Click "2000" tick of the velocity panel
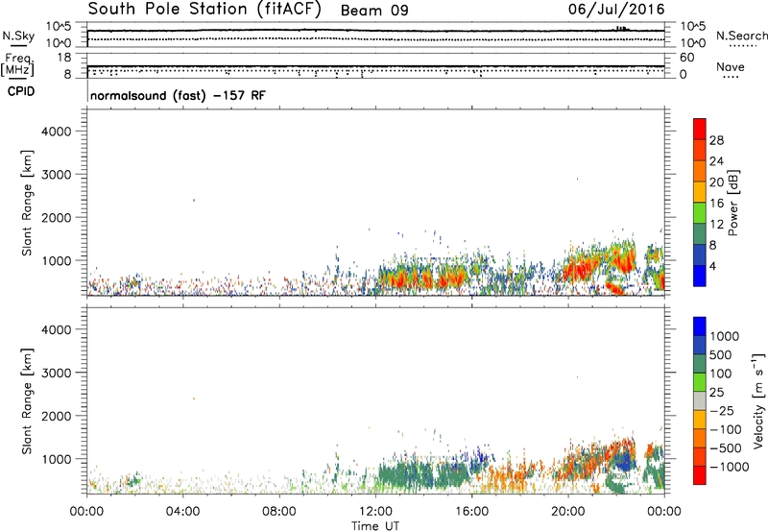Screen dimensions: 768x532 [x=57, y=416]
